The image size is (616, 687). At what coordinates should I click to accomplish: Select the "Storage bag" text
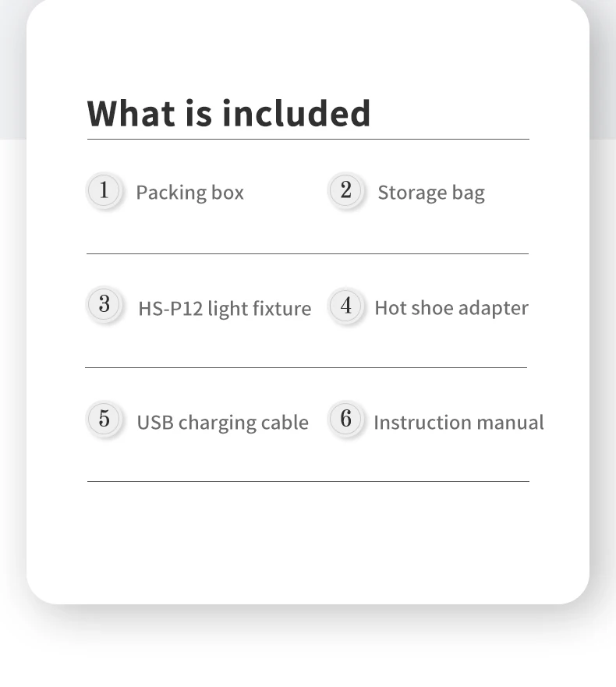point(430,193)
